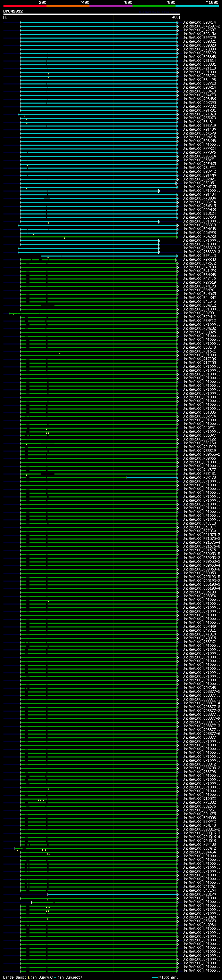Select hit UniRef100_C5XGR5
Screen dimensions: 222x980
(x=199, y=103)
